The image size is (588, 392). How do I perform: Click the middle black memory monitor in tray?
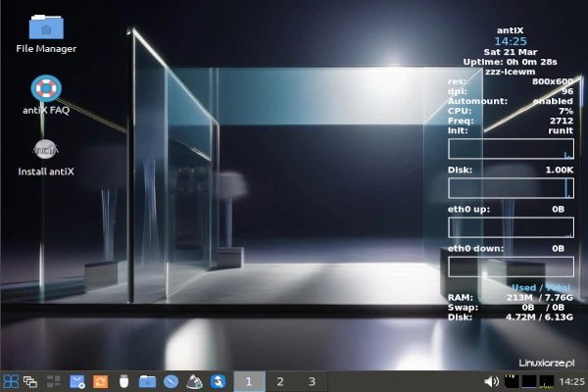(x=529, y=381)
